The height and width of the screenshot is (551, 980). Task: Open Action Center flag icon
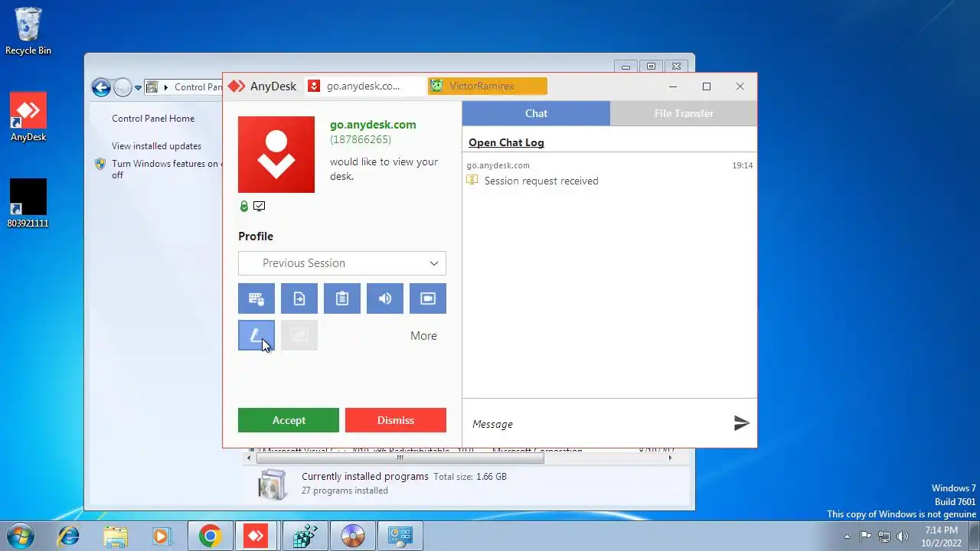pyautogui.click(x=865, y=536)
